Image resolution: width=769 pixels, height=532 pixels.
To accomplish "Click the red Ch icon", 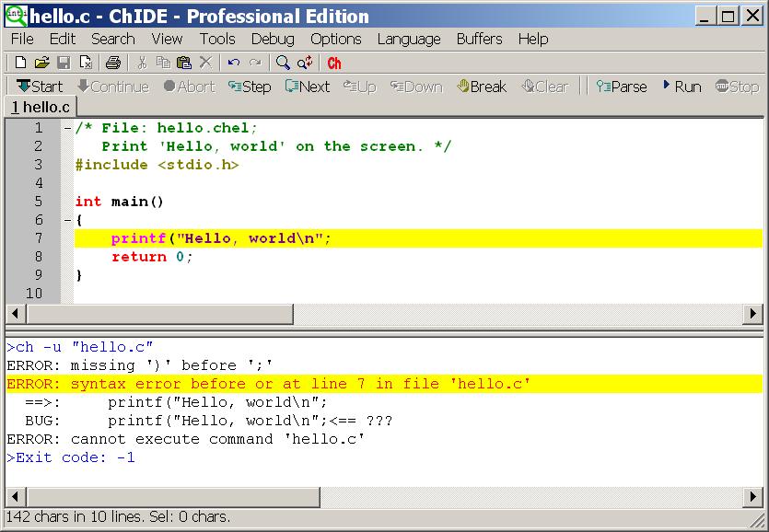I will pos(334,63).
